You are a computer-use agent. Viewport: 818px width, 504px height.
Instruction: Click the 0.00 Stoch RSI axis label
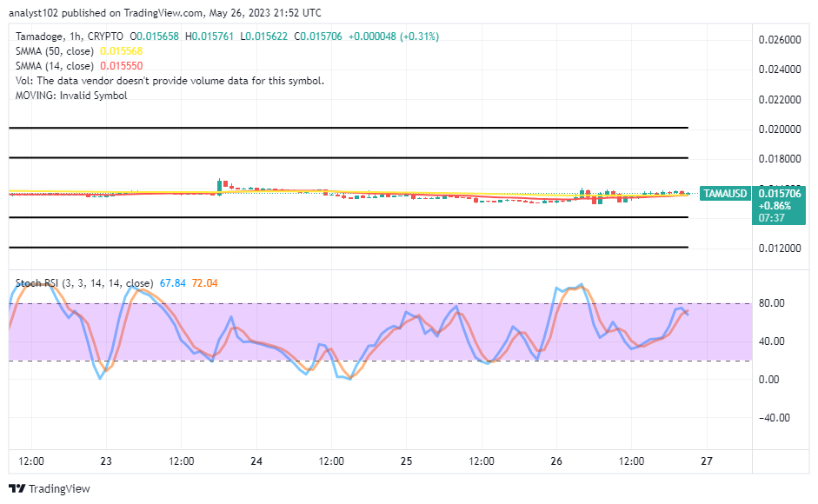[769, 380]
